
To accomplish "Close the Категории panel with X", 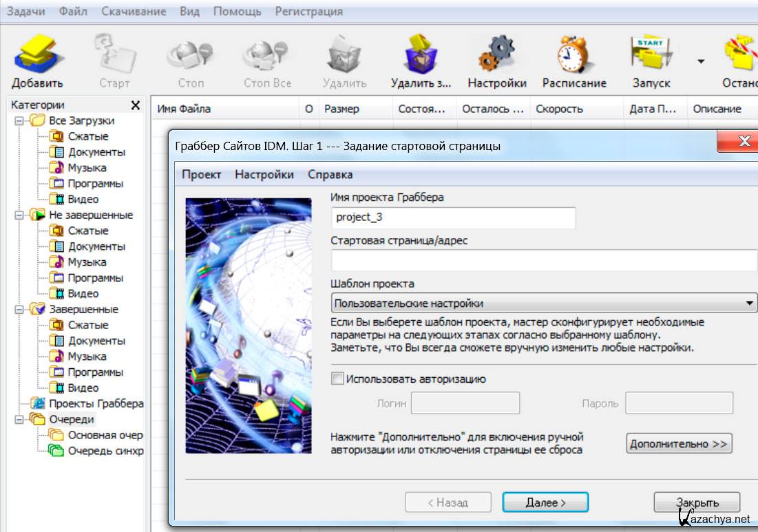I will coord(136,105).
